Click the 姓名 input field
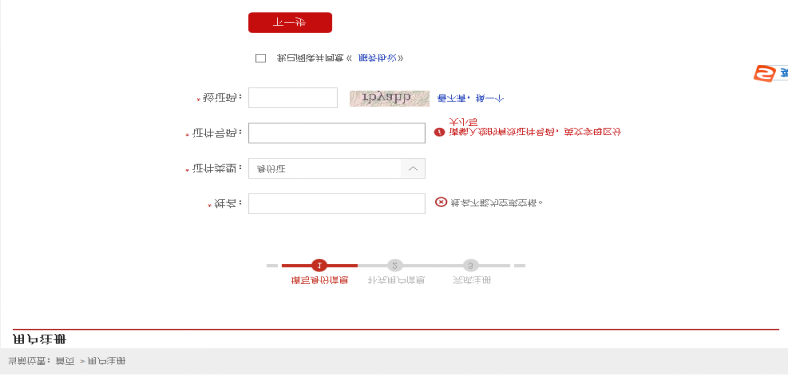Viewport: 788px width, 375px height. pos(337,204)
